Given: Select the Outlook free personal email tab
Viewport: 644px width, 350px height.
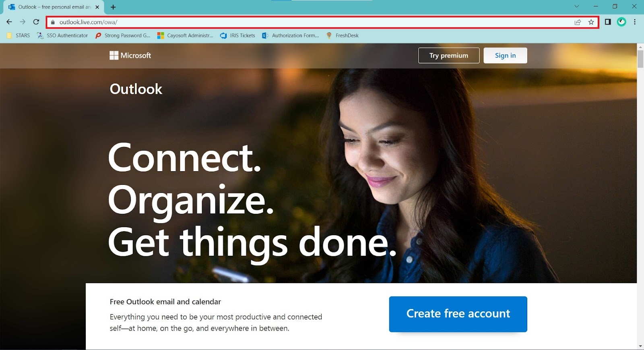Looking at the screenshot, I should 54,7.
